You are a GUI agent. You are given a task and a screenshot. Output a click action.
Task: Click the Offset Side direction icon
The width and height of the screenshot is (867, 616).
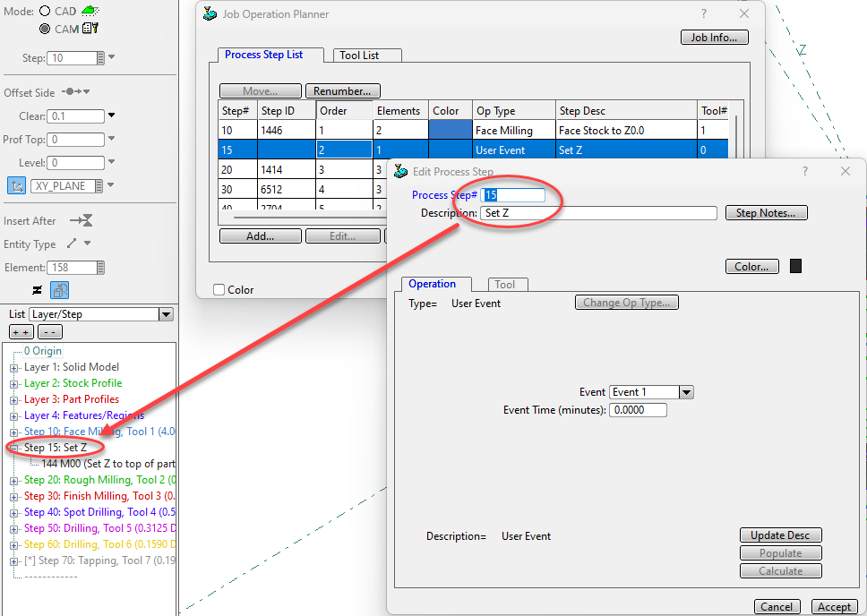73,92
